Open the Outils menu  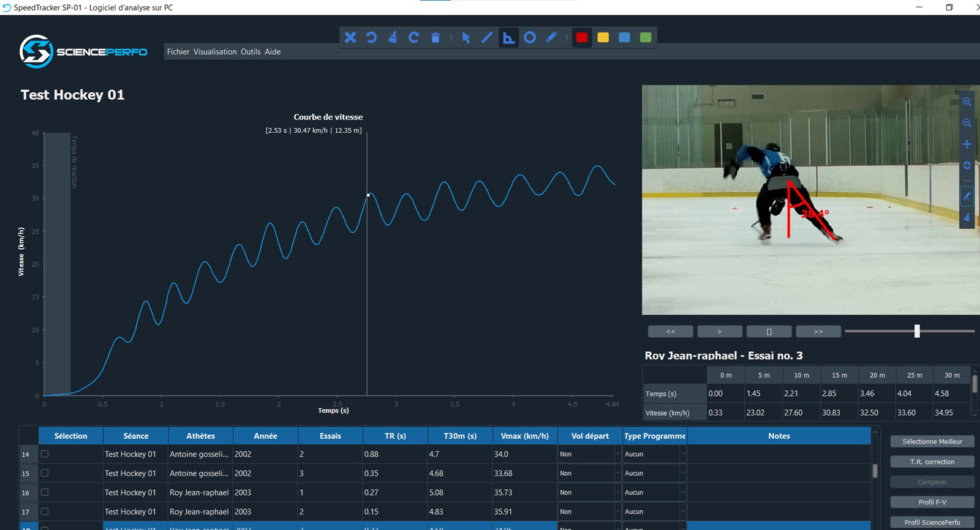point(251,52)
